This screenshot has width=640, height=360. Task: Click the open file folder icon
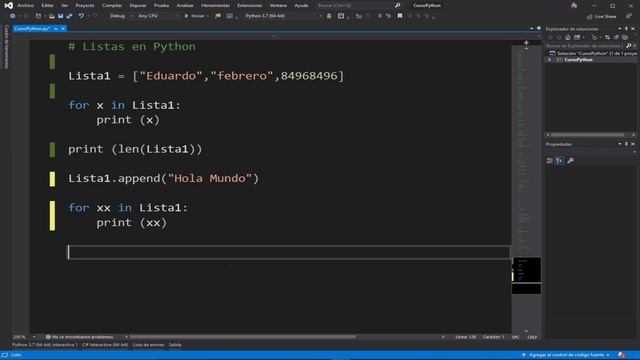pyautogui.click(x=51, y=16)
